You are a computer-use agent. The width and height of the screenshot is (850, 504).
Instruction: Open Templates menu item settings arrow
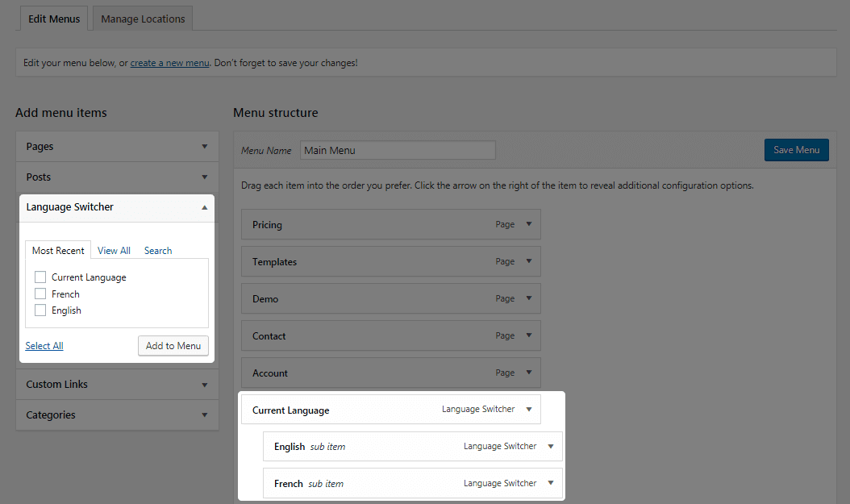pyautogui.click(x=529, y=261)
